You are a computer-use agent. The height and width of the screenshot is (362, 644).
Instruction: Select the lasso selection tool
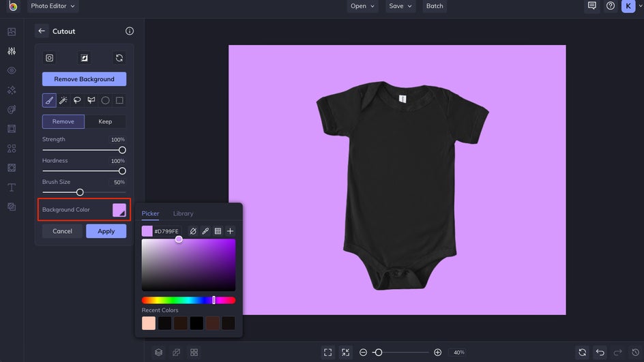coord(77,100)
